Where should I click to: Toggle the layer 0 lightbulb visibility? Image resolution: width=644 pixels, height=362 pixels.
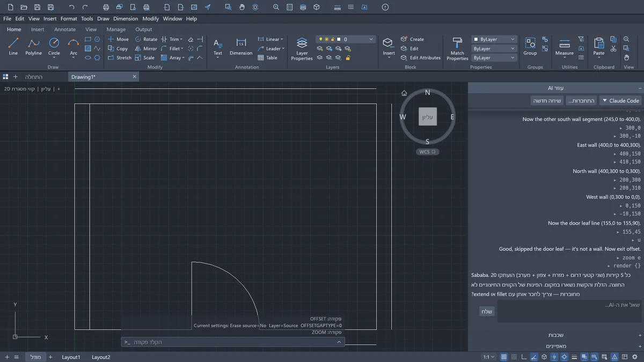[x=320, y=39]
